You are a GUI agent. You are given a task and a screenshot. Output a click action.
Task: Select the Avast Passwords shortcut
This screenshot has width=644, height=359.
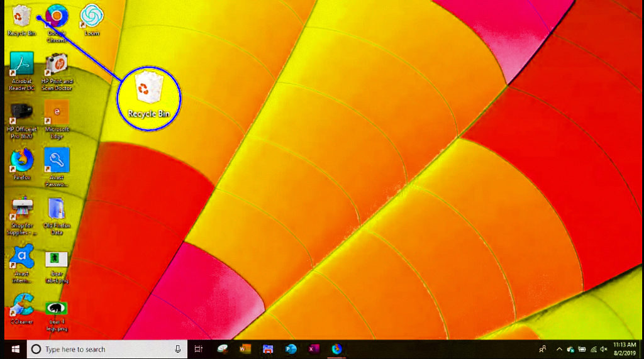(57, 161)
